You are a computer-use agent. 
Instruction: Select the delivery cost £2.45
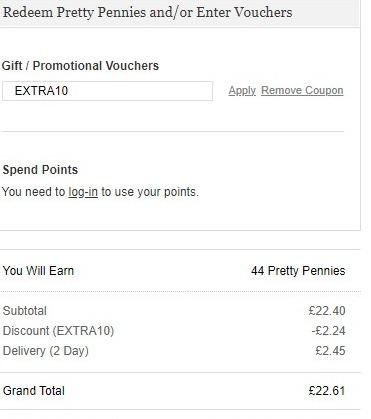click(x=330, y=351)
